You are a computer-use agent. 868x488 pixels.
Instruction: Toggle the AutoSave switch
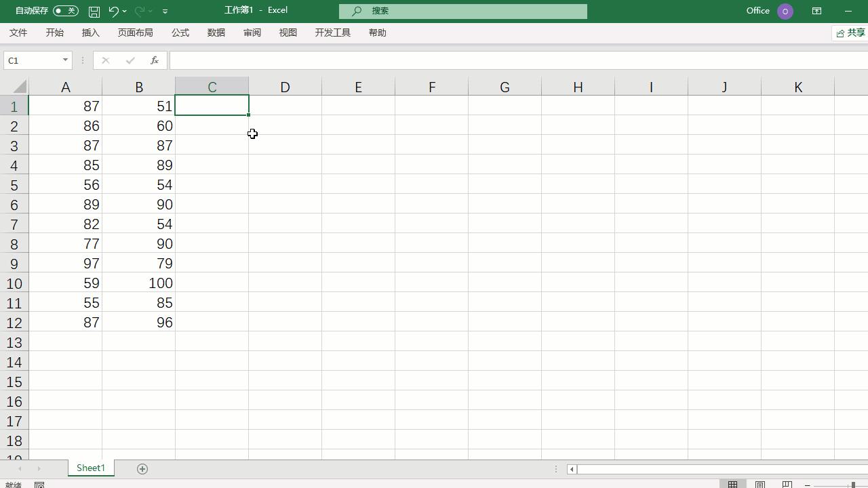click(66, 11)
